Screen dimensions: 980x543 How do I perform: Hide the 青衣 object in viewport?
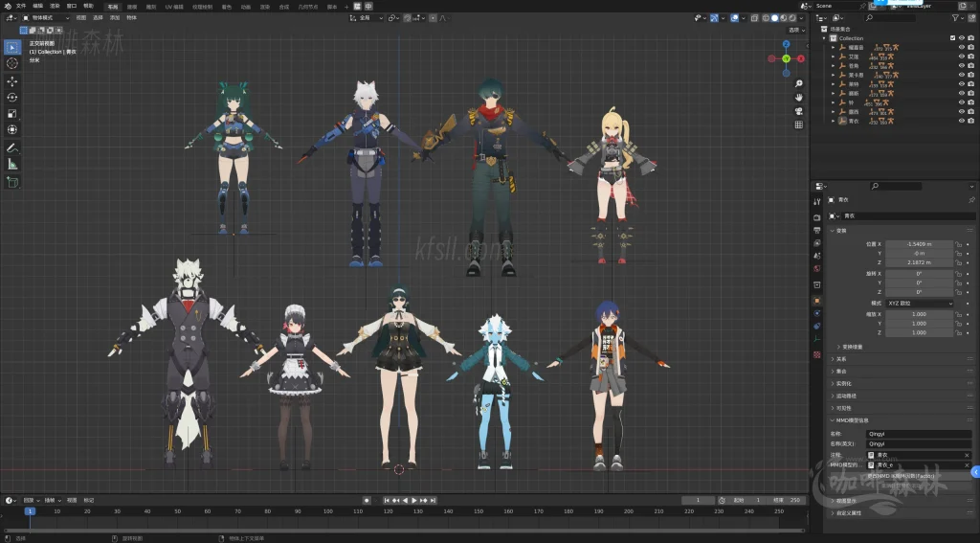click(961, 121)
